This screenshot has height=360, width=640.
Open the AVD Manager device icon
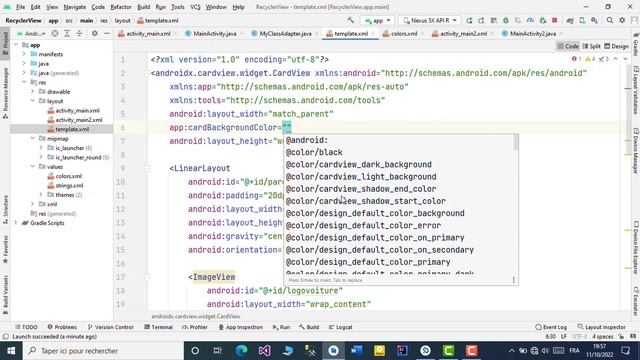coord(582,20)
